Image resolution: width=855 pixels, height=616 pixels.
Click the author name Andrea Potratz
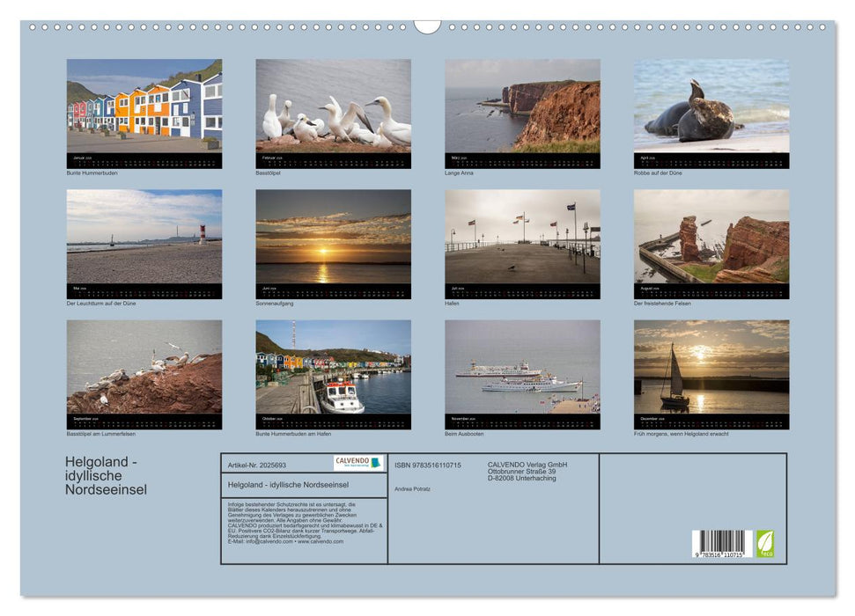414,489
